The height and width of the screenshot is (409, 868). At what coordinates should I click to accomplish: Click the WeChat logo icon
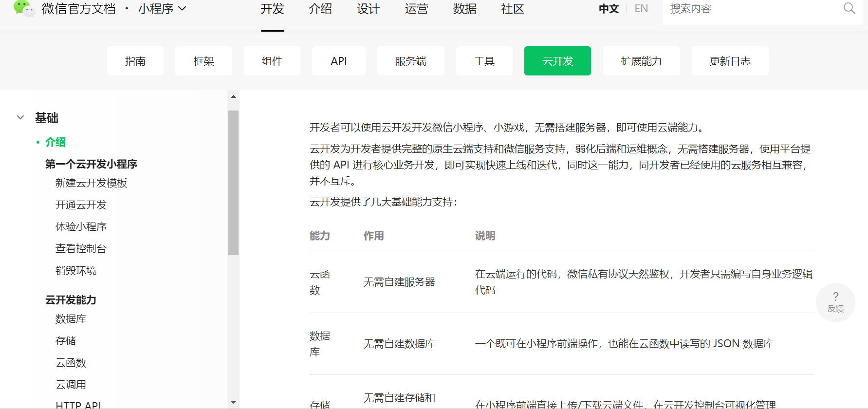tap(24, 8)
